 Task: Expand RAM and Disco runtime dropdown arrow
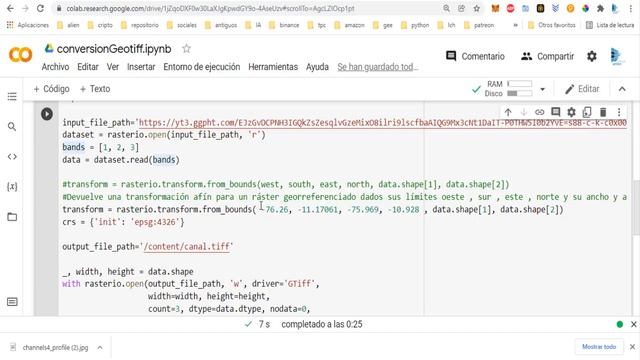pos(542,89)
